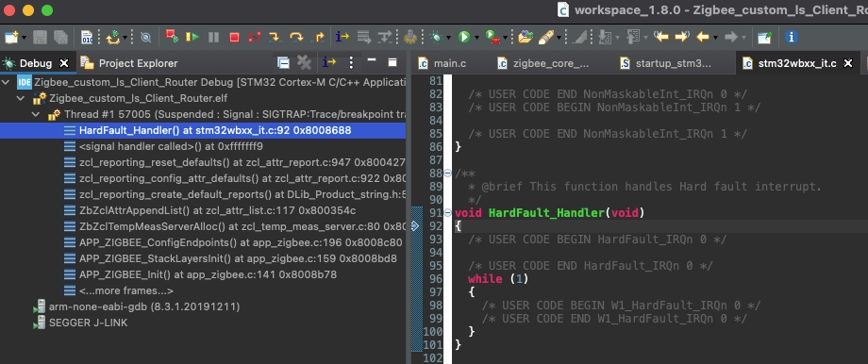Navigate Back with the yellow arrow

[703, 37]
